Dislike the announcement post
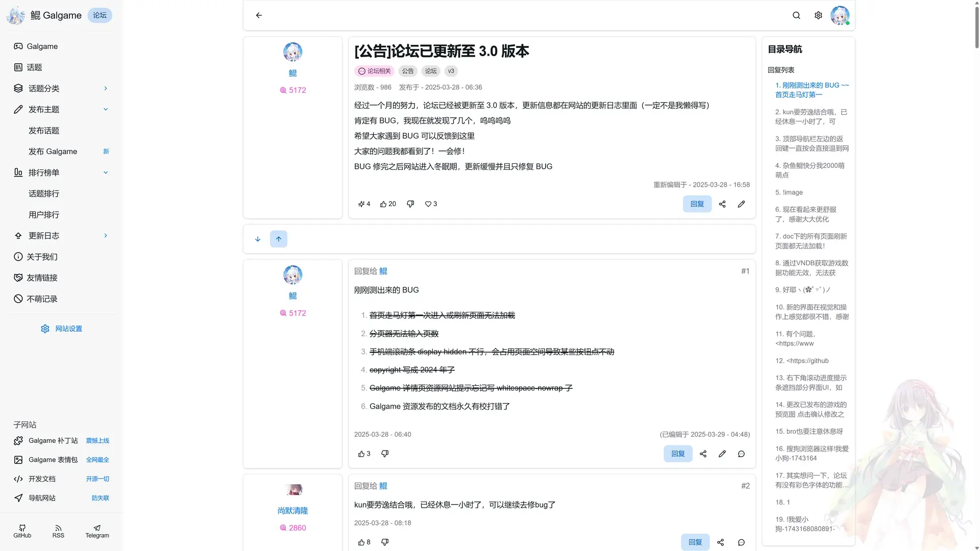The width and height of the screenshot is (980, 551). (410, 204)
